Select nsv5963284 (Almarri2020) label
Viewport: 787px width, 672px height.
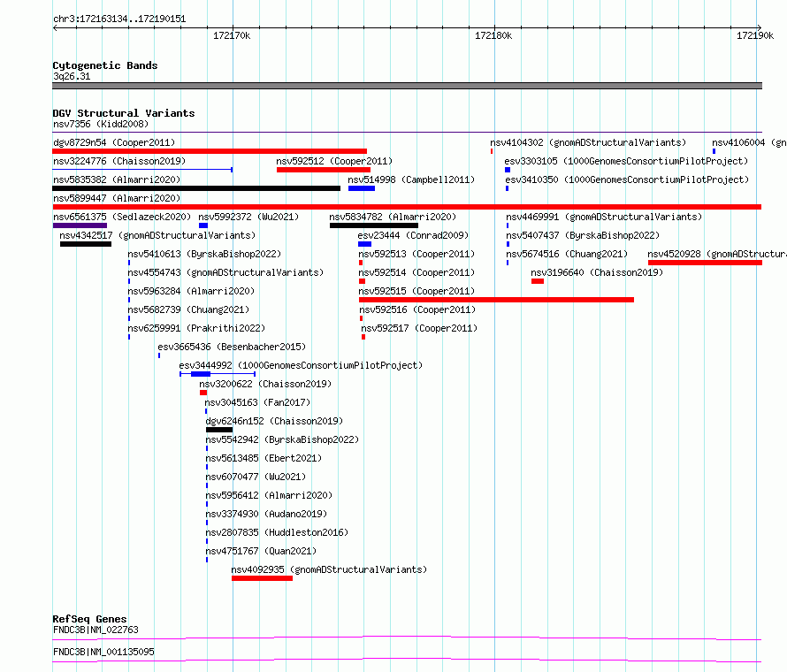pos(191,291)
